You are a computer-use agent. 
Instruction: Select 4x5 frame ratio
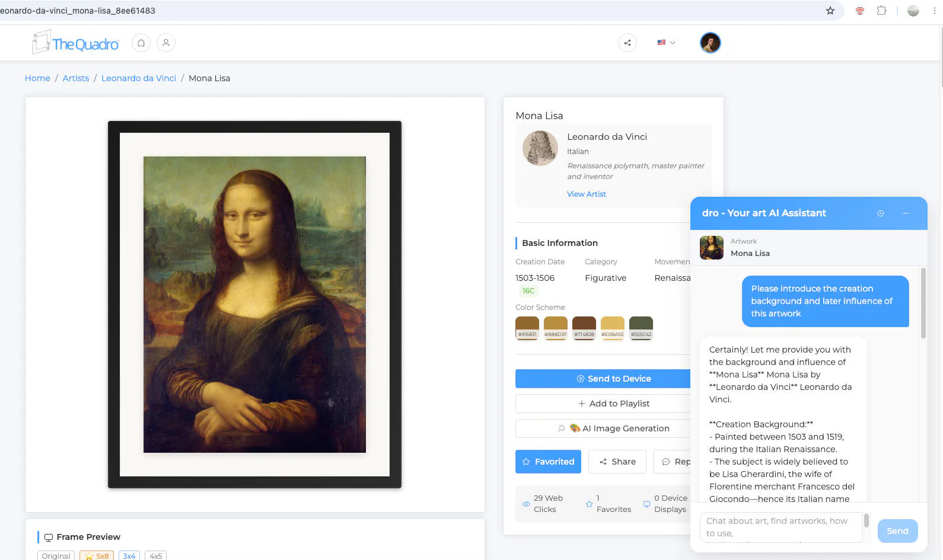[155, 556]
